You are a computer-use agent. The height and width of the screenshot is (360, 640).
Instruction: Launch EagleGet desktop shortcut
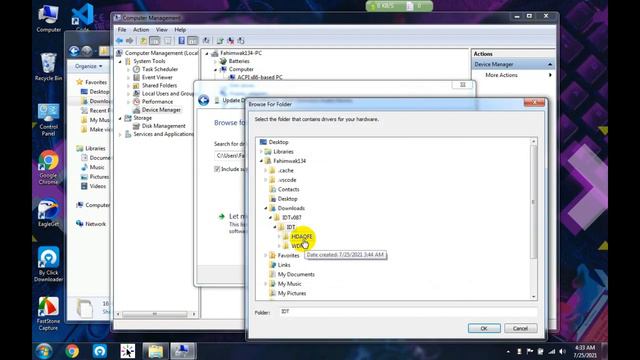point(48,212)
